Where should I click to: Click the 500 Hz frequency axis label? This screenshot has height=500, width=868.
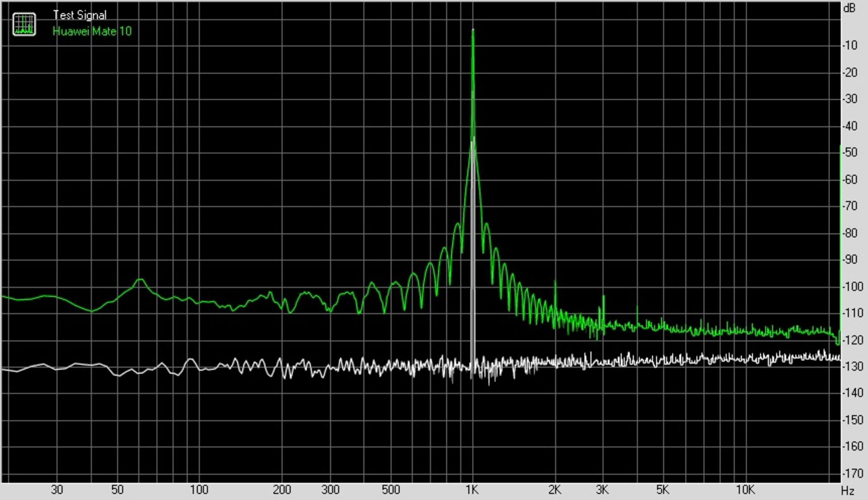coord(391,490)
